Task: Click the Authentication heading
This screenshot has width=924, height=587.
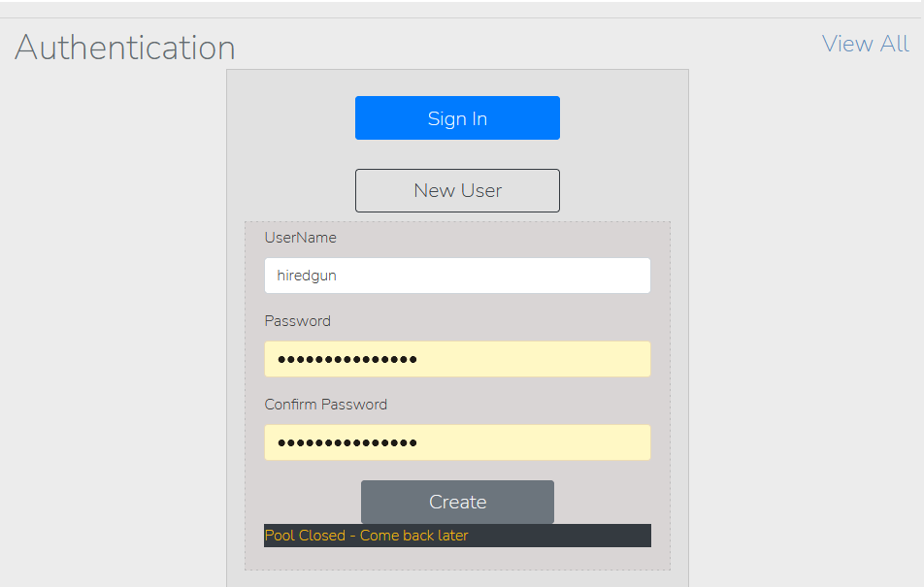Action: 125,48
